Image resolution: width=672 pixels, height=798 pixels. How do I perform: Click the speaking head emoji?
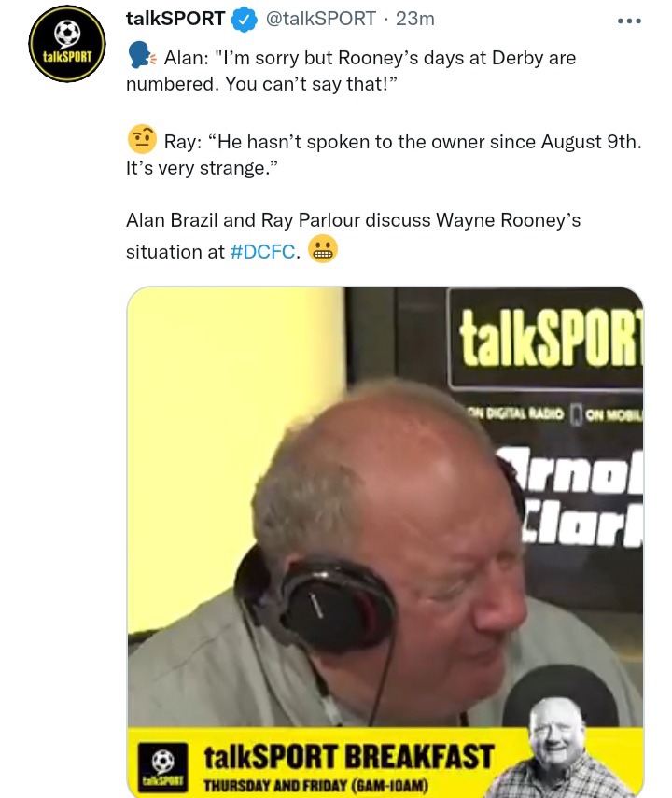point(142,55)
